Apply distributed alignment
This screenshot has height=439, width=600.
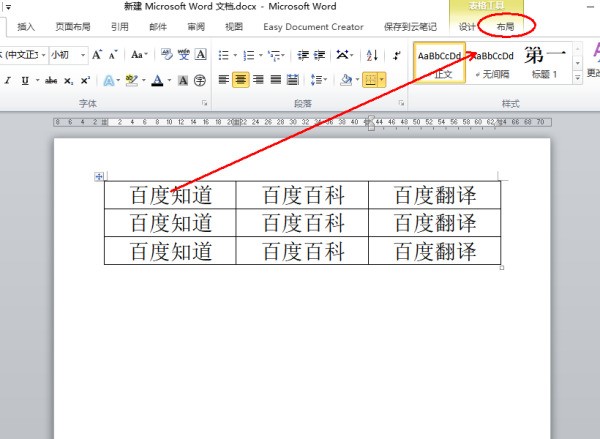(x=293, y=80)
